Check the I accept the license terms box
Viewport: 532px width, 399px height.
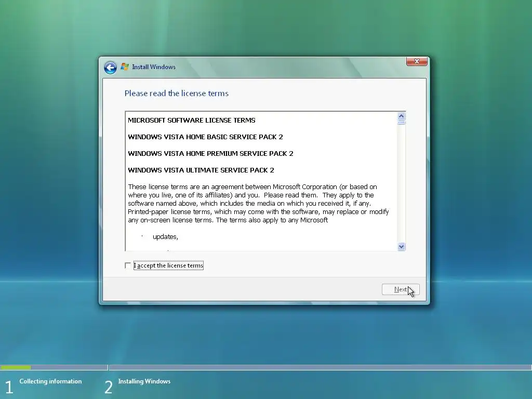[x=128, y=265]
